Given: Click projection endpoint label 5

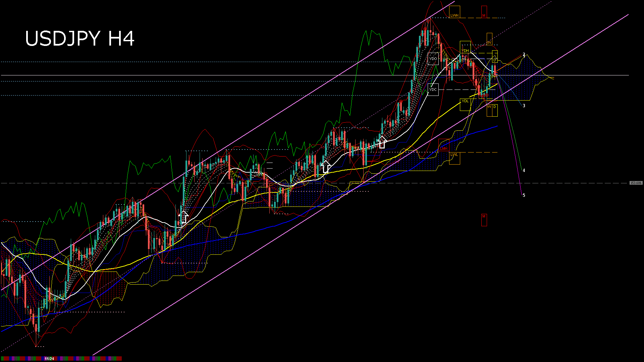Looking at the screenshot, I should 524,195.
